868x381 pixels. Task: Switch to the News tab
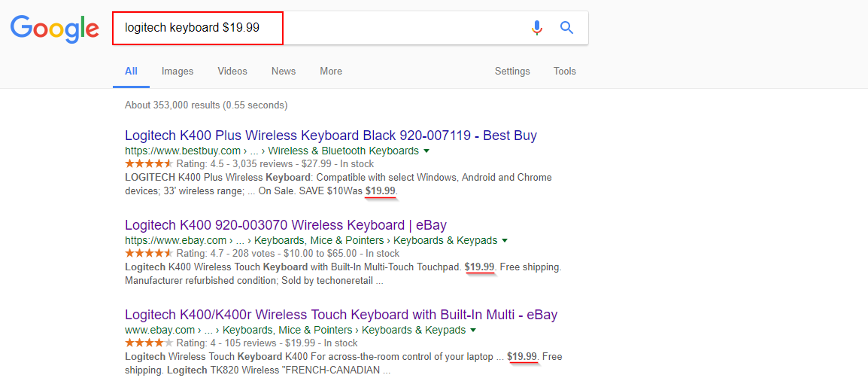[x=284, y=71]
